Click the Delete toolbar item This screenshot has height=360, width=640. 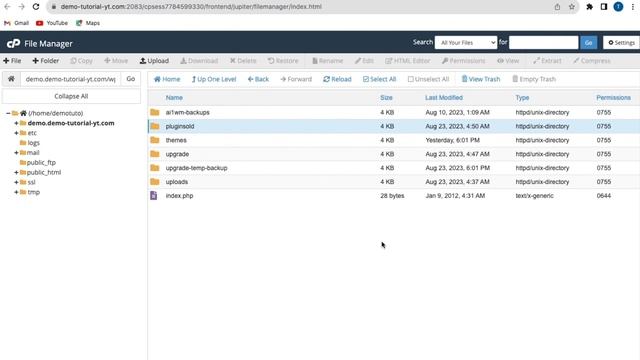click(x=243, y=61)
